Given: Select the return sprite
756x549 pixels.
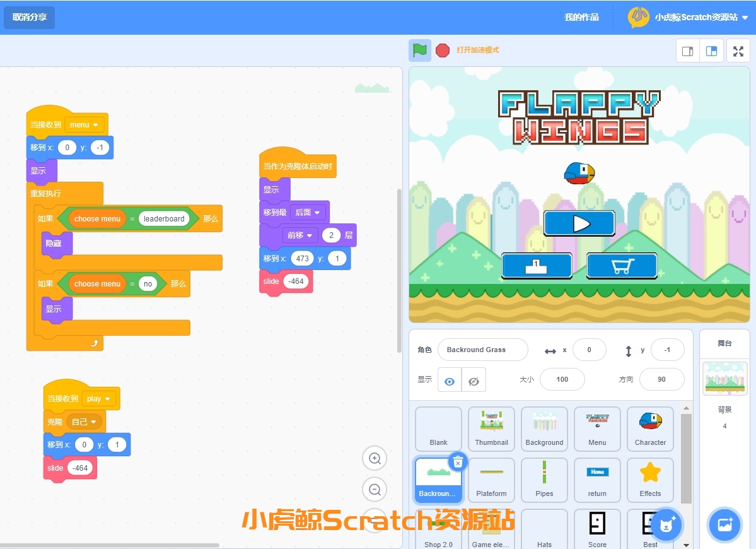Looking at the screenshot, I should click(x=597, y=480).
